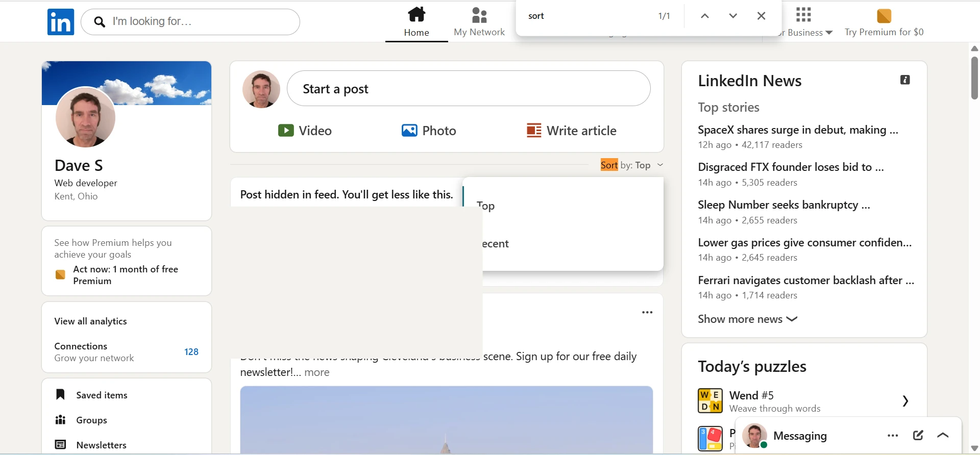Read the Ferrari navigates customer backlash story
The width and height of the screenshot is (980, 455).
coord(806,281)
